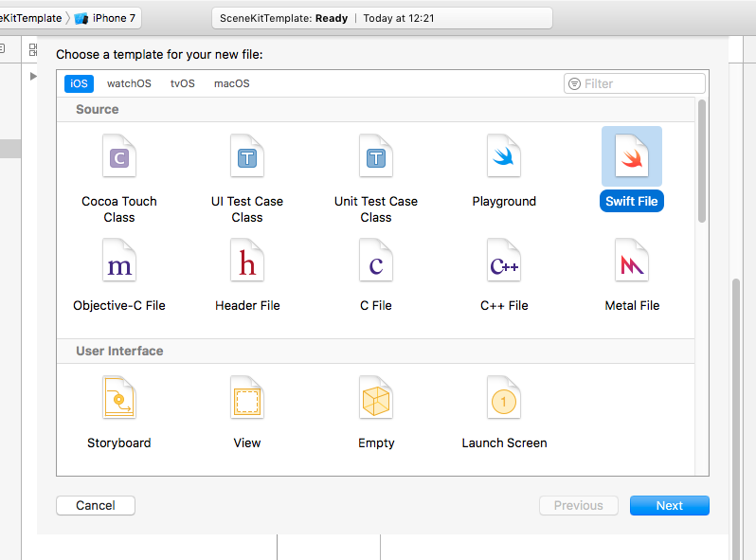Click the Previous button
756x560 pixels.
pyautogui.click(x=579, y=505)
